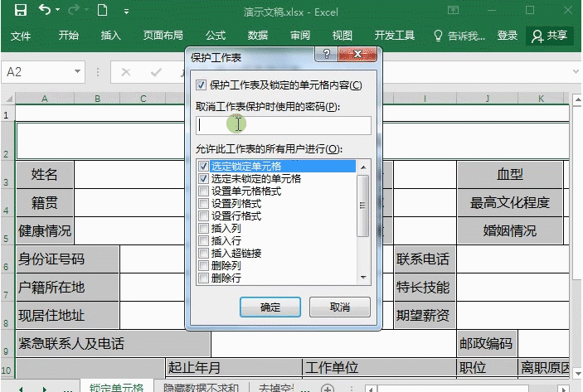This screenshot has height=392, width=583.
Task: Switch to the 隐藏数据不求和 sheet tab
Action: point(201,387)
